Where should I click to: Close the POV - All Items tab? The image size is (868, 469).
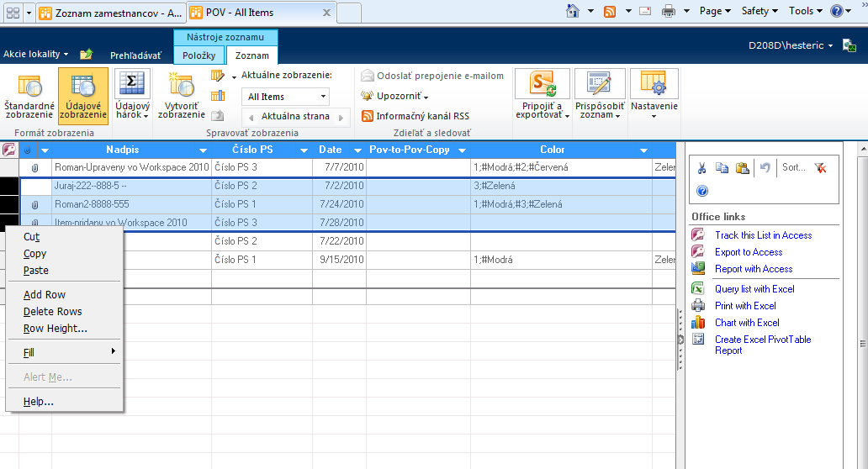click(326, 13)
